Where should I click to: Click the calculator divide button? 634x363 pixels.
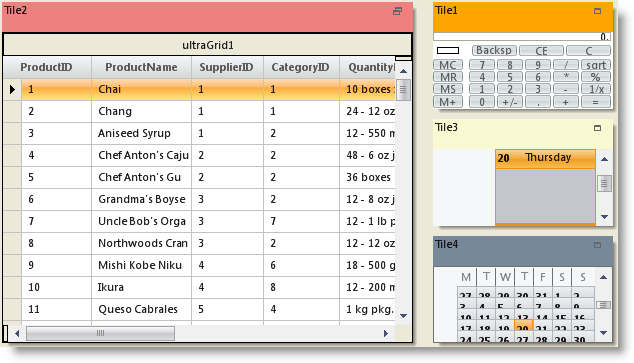point(566,65)
